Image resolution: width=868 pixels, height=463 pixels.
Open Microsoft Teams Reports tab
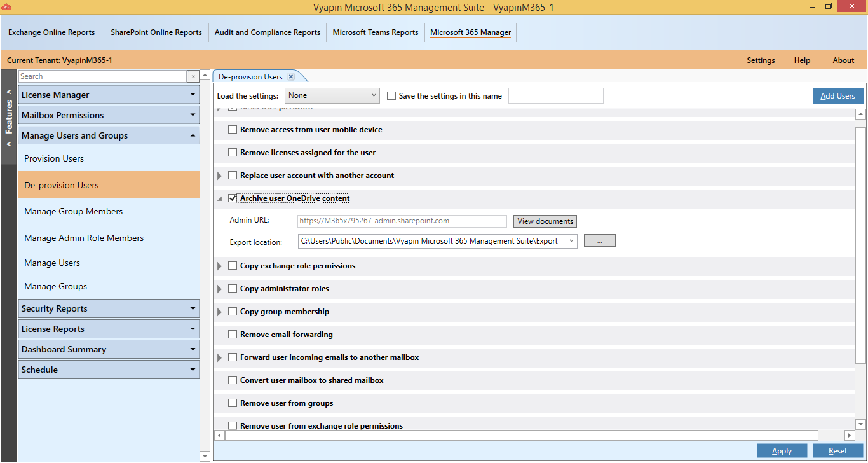(x=376, y=32)
